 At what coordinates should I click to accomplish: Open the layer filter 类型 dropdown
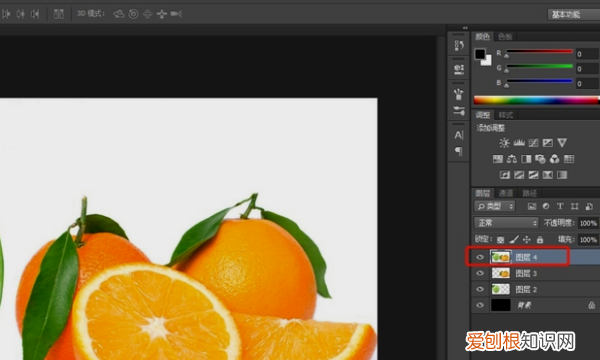pyautogui.click(x=495, y=207)
